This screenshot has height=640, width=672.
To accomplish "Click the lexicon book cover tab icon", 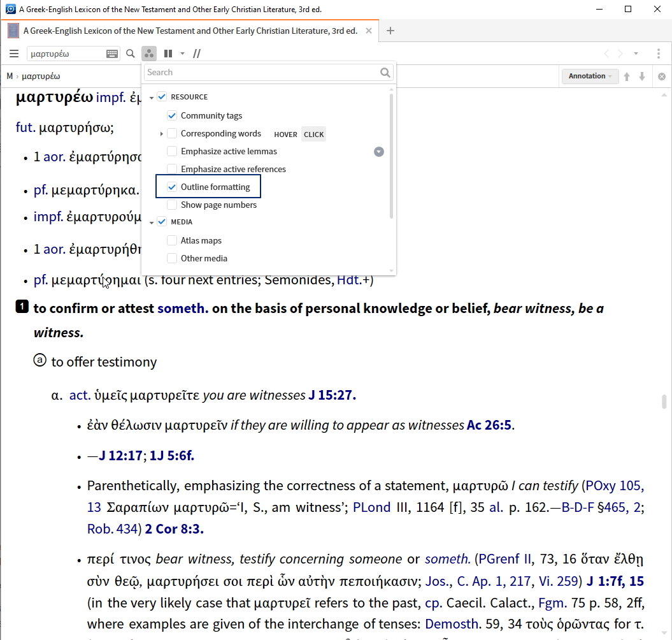I will coord(13,31).
